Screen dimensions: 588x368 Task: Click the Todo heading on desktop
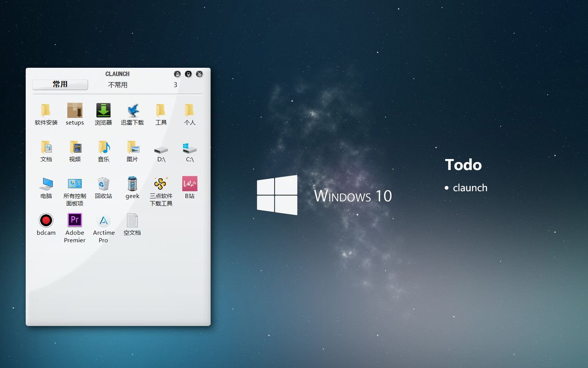[x=463, y=165]
